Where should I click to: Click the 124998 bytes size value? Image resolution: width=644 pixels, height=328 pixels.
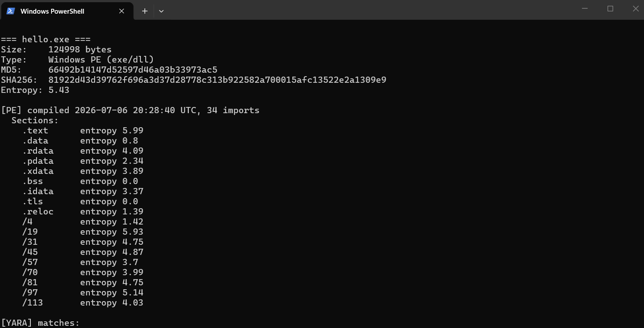[x=80, y=50]
